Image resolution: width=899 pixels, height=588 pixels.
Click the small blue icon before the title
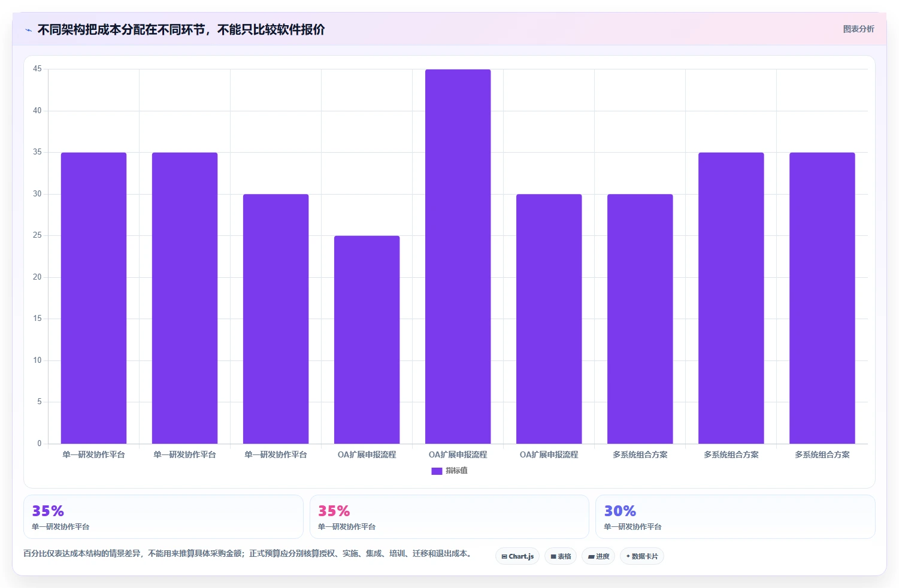point(28,30)
